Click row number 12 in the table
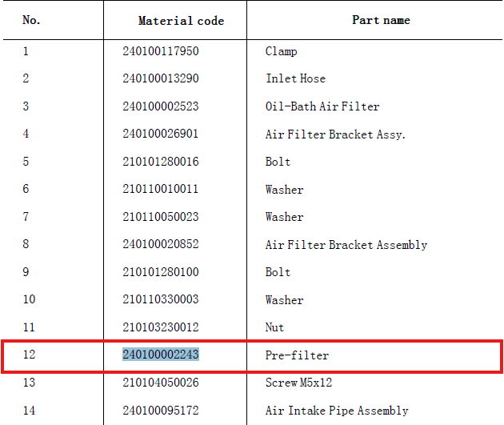This screenshot has height=425, width=504. pos(29,355)
